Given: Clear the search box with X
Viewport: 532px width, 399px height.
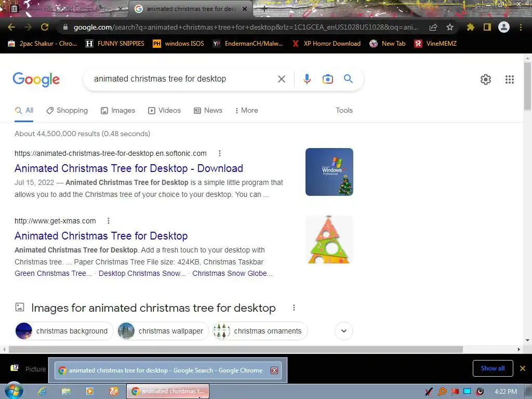Looking at the screenshot, I should click(x=281, y=79).
